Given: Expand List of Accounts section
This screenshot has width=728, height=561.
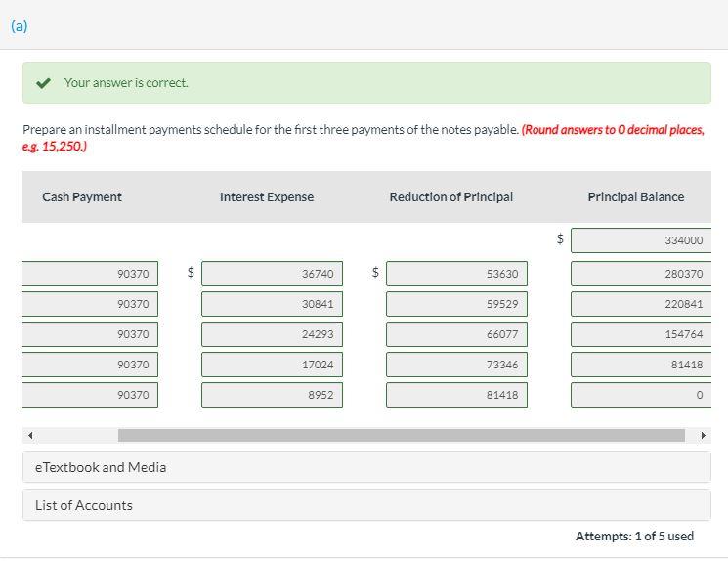Looking at the screenshot, I should [x=366, y=505].
